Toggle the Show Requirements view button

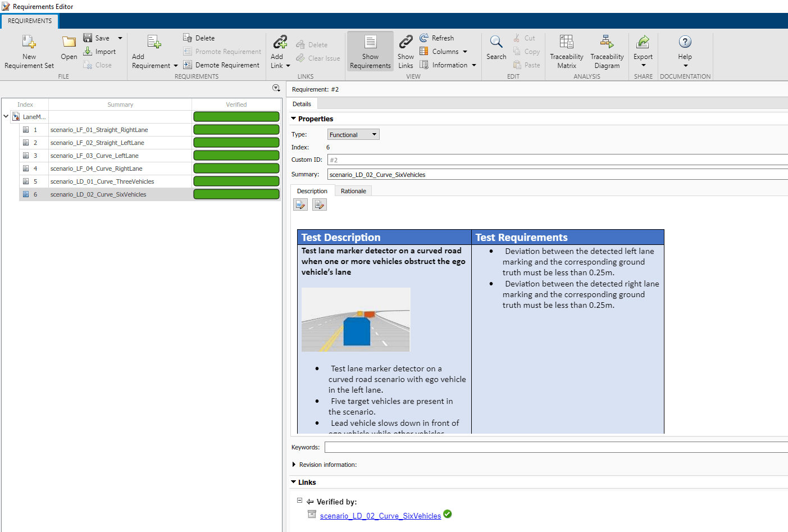[370, 52]
